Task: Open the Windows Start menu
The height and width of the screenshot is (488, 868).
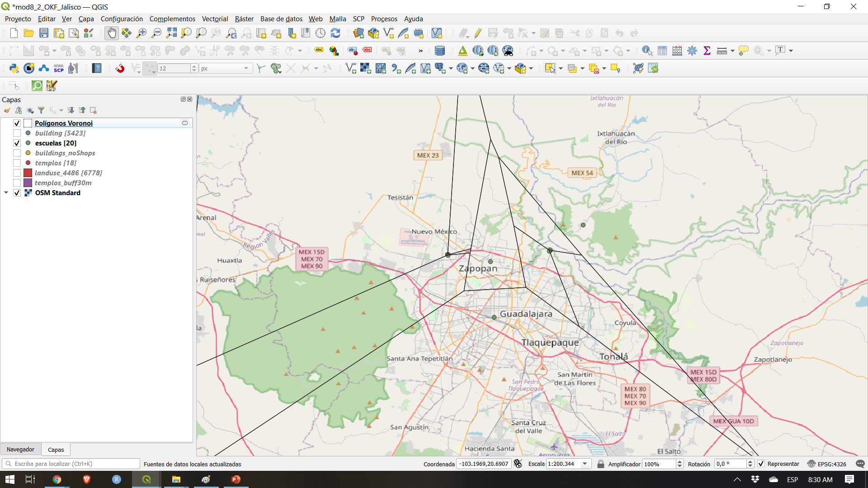Action: coord(9,479)
